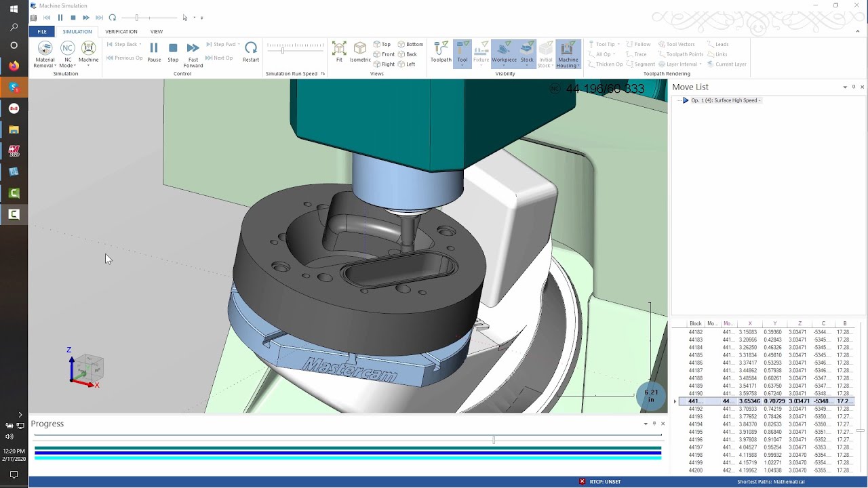Viewport: 868px width, 488px height.
Task: Switch to SIMULATION ribbon tab
Action: click(x=77, y=31)
